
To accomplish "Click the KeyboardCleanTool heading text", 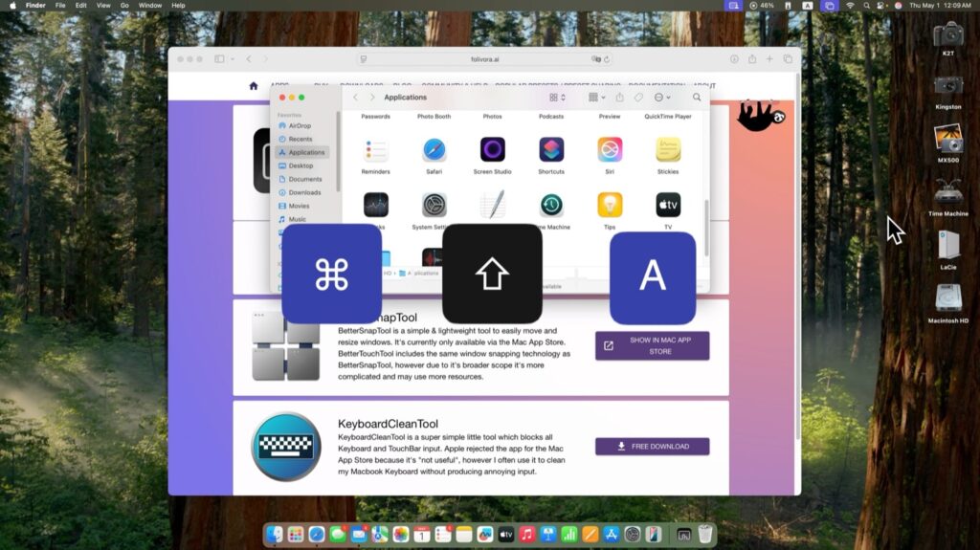I will click(388, 424).
